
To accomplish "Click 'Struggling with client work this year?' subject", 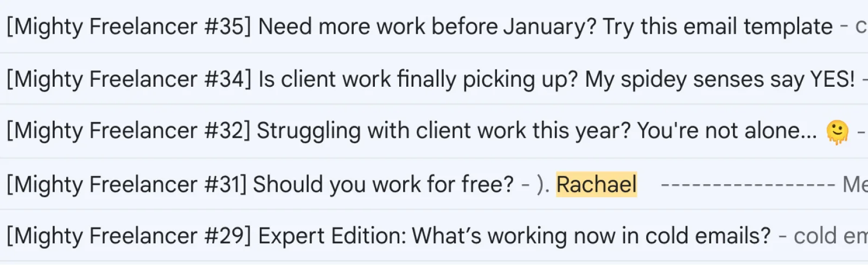I will (x=444, y=131).
